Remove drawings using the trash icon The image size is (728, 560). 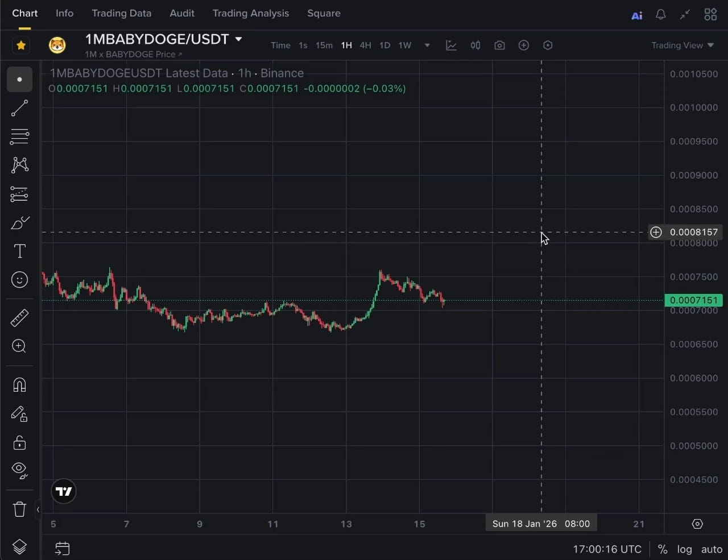coord(19,509)
